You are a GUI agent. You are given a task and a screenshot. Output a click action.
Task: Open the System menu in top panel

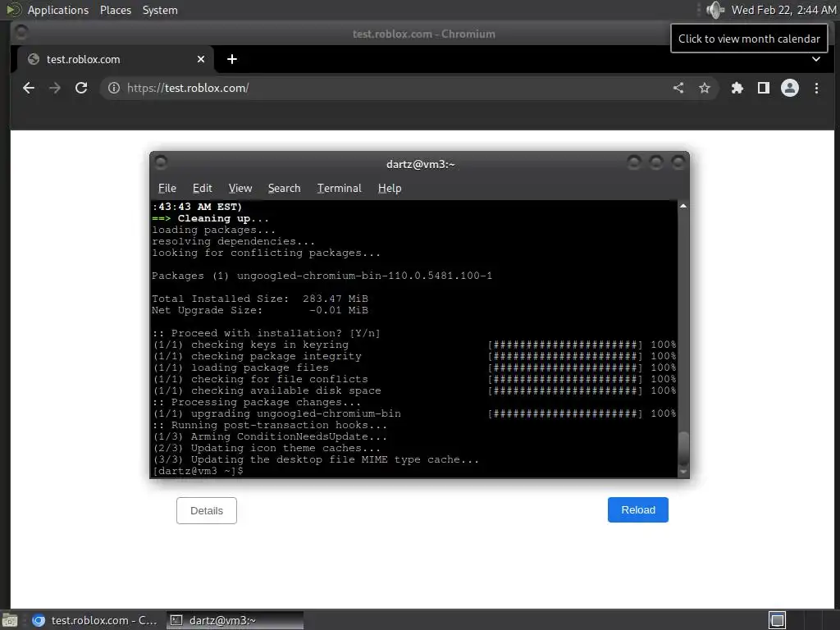coord(160,10)
